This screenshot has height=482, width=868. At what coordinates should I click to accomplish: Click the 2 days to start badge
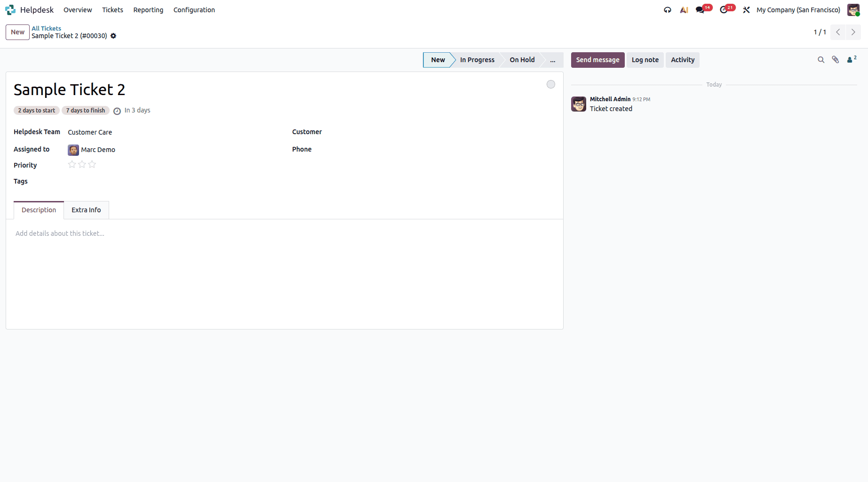(37, 111)
